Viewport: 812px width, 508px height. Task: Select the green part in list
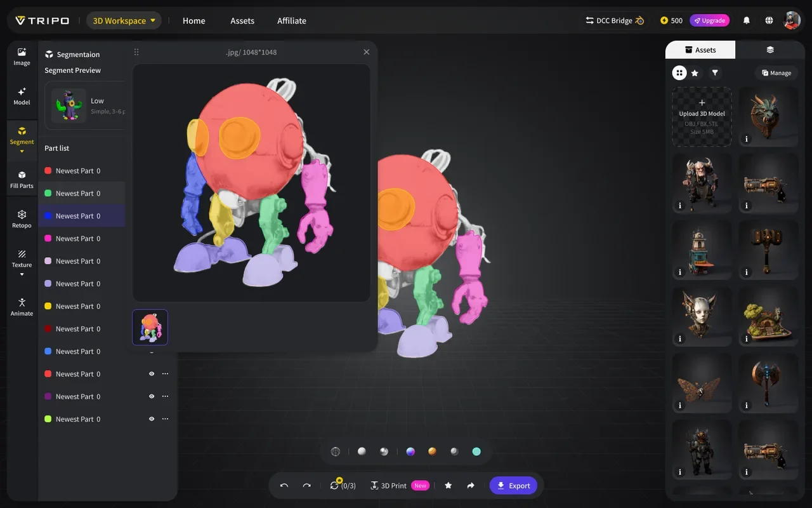[x=82, y=193]
